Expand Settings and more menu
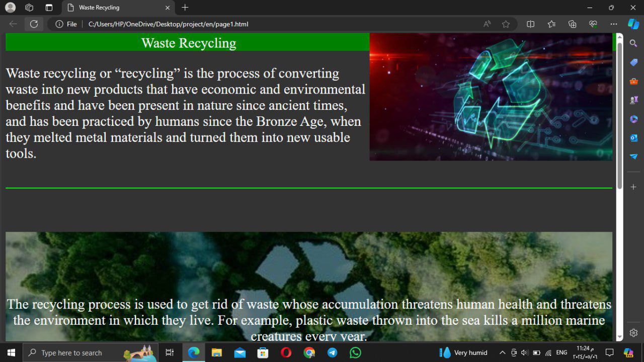This screenshot has width=644, height=362. coord(613,24)
